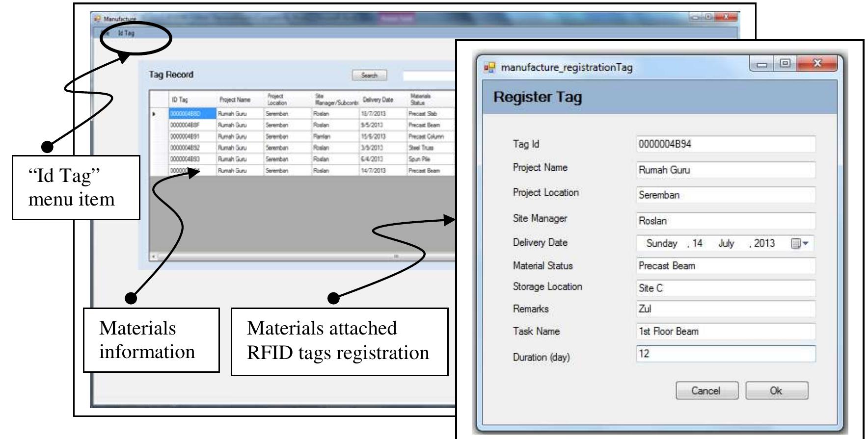Click the 'Ramlan' site manager cell
Viewport: 868px width, 439px height.
[336, 136]
